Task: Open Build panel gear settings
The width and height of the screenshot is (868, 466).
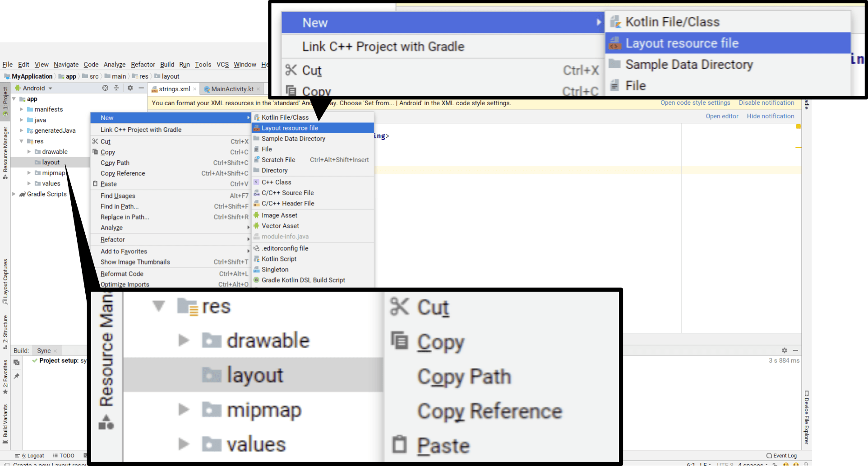Action: point(785,350)
